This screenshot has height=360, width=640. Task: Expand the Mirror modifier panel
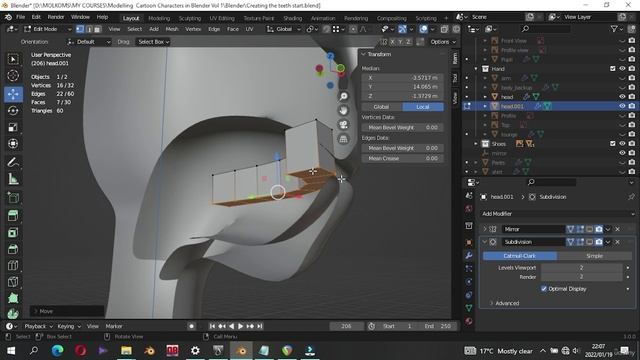click(x=485, y=229)
